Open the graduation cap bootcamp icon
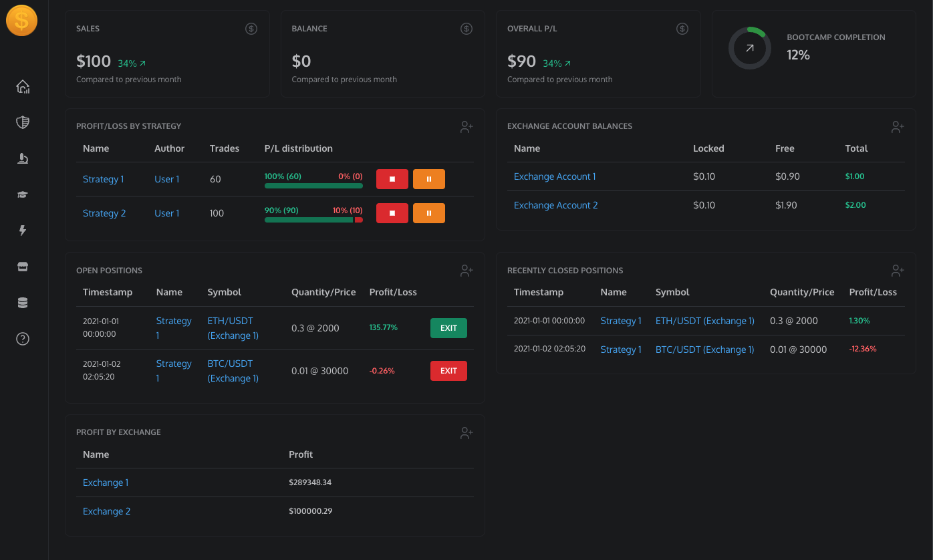This screenshot has height=560, width=933. click(x=23, y=194)
